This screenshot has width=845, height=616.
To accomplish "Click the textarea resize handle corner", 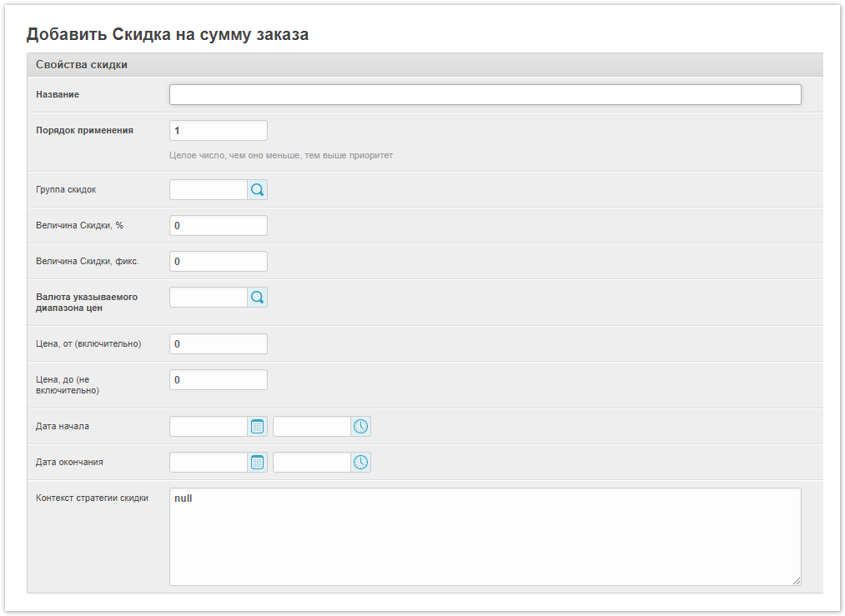I will (797, 581).
